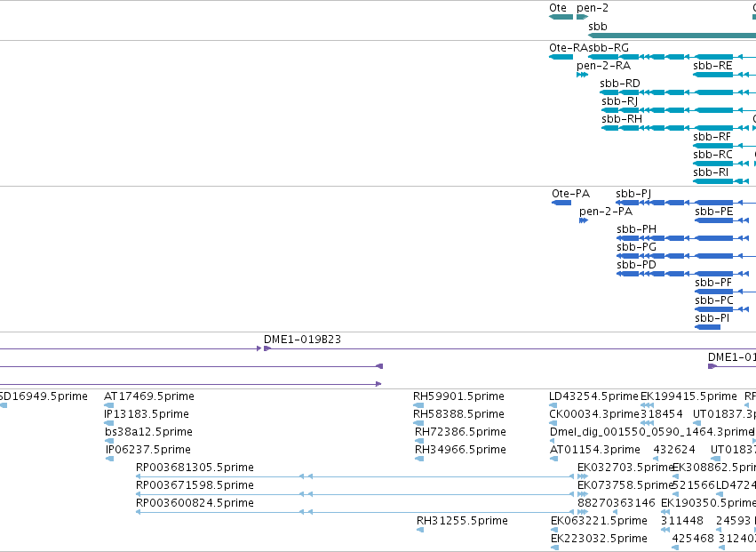Click the IP13183.5prime EST label
This screenshot has height=552, width=756.
(147, 414)
